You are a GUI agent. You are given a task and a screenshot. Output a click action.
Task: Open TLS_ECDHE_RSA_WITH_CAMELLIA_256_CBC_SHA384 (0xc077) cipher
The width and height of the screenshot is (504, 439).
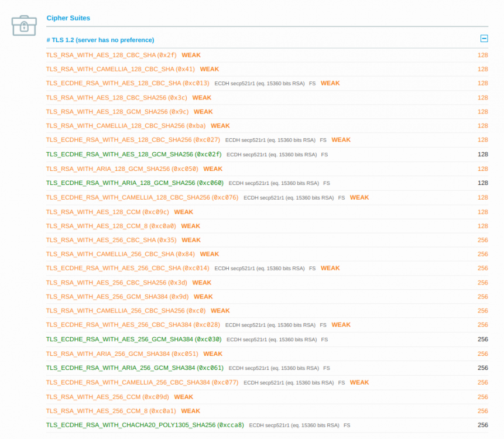(x=142, y=382)
